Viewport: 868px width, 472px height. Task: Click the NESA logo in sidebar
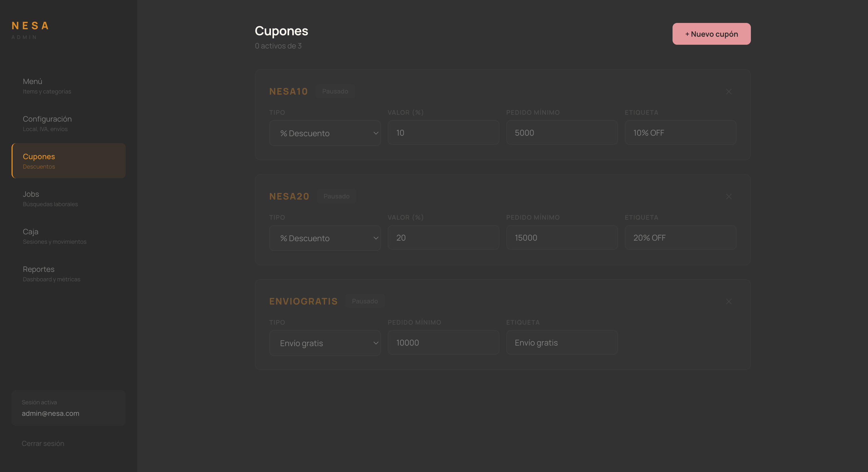30,26
